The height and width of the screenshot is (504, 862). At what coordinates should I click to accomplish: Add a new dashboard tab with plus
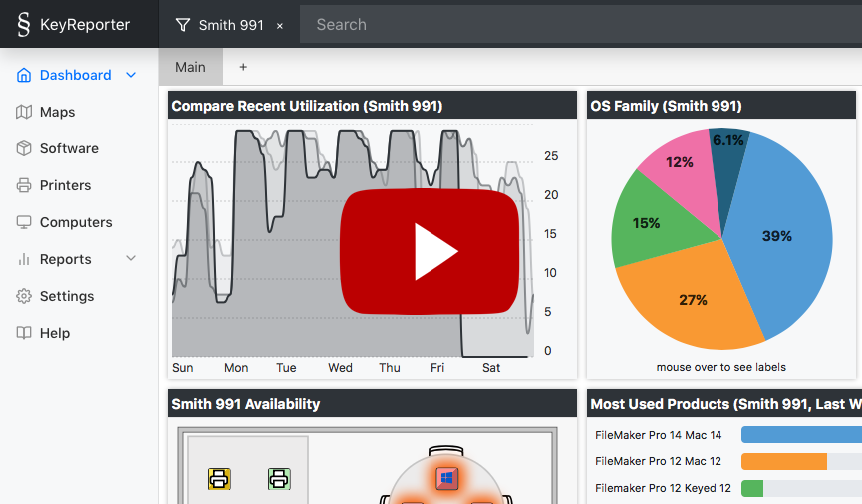point(243,67)
